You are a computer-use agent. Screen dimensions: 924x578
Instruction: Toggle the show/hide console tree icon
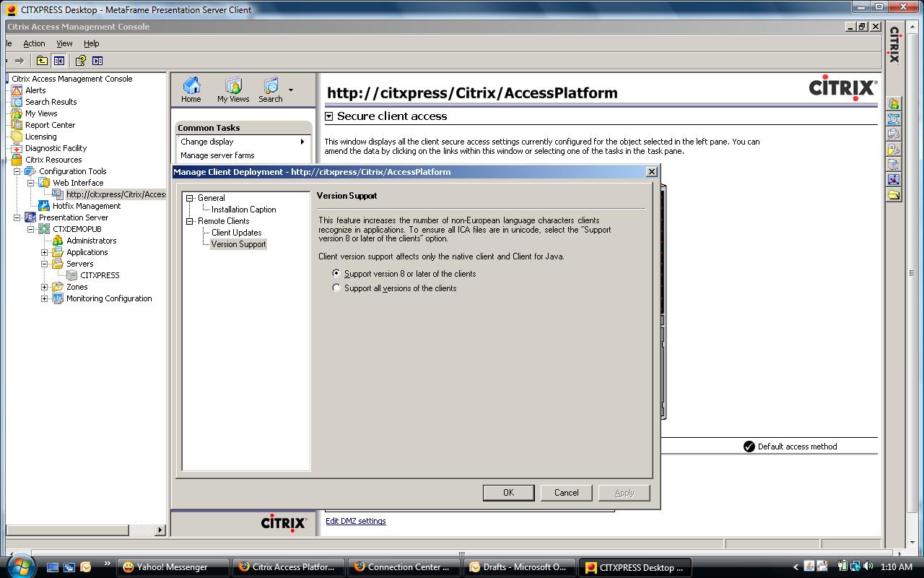(59, 61)
